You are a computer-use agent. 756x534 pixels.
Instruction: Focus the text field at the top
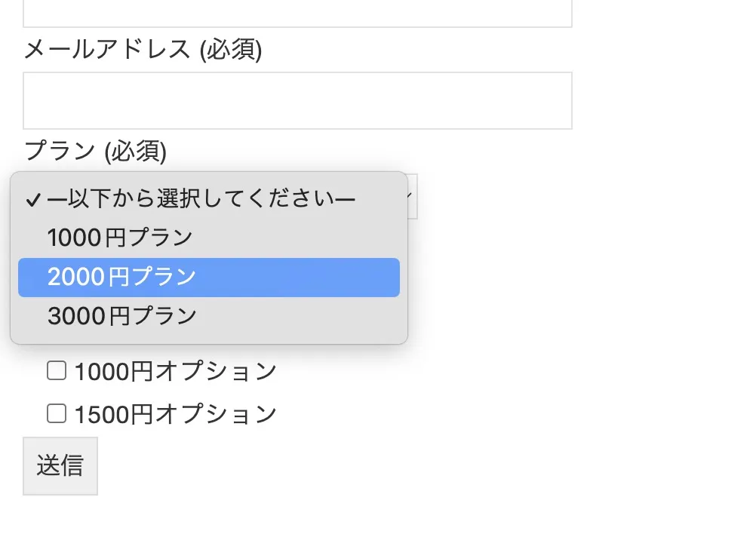[x=298, y=11]
